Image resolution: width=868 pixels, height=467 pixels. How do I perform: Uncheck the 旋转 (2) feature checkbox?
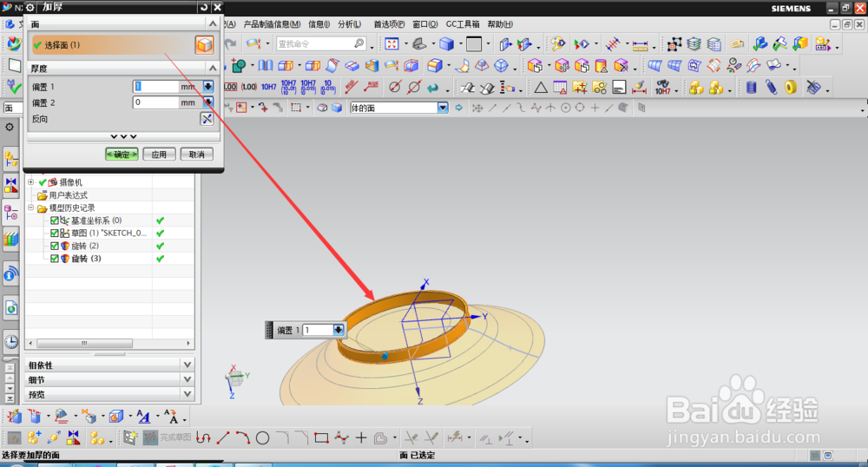pyautogui.click(x=54, y=246)
